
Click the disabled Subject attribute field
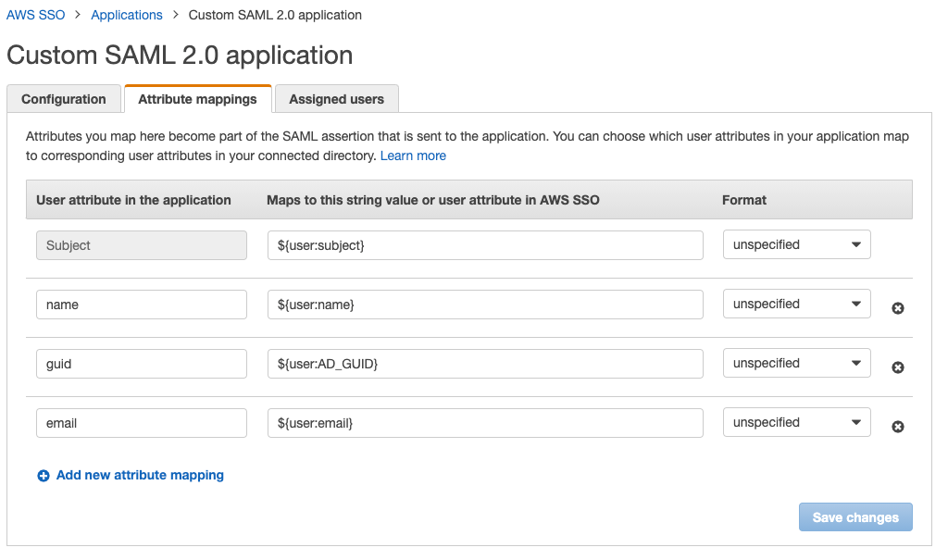point(142,245)
